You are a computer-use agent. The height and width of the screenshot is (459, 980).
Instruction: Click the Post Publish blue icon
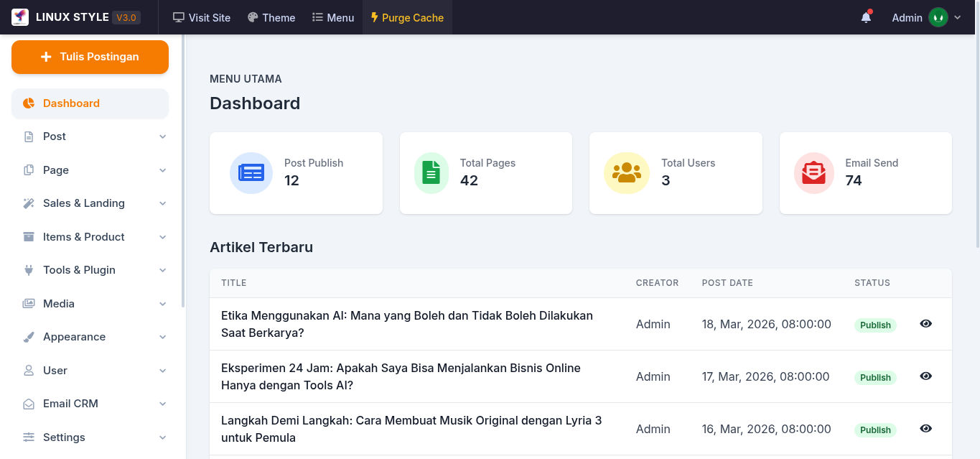pyautogui.click(x=251, y=173)
